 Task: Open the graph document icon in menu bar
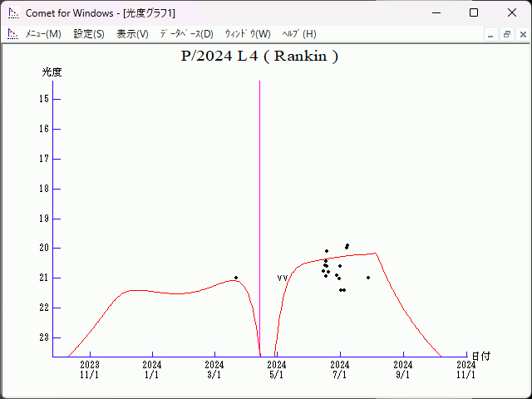click(12, 34)
